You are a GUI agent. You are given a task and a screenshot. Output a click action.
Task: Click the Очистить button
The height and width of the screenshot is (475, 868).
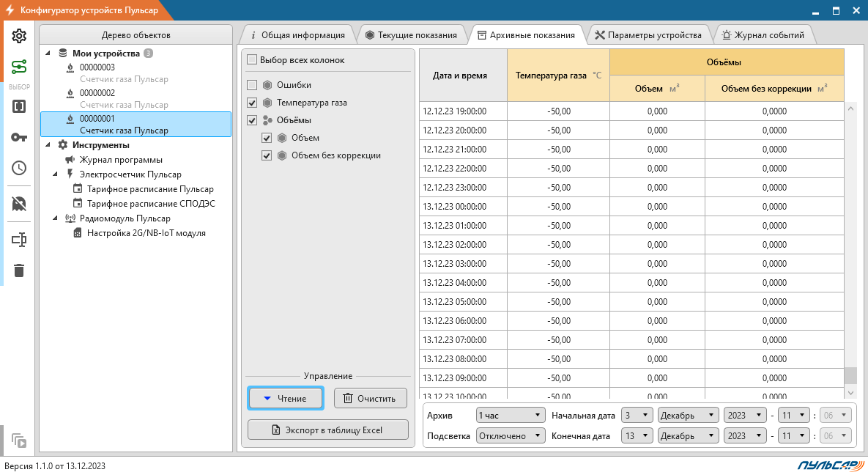click(371, 399)
